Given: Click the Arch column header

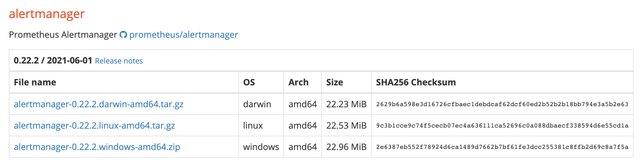Looking at the screenshot, I should point(299,82).
